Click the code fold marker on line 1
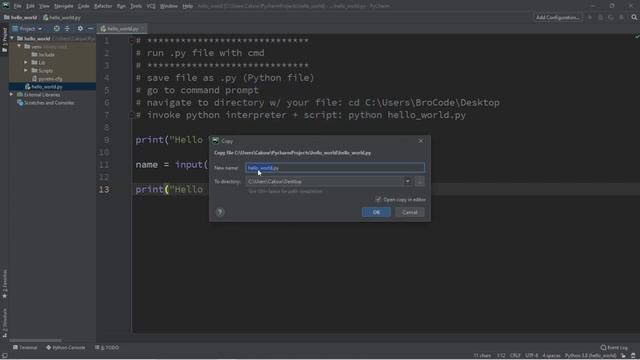Screen dimensions: 640x360 click(x=131, y=41)
